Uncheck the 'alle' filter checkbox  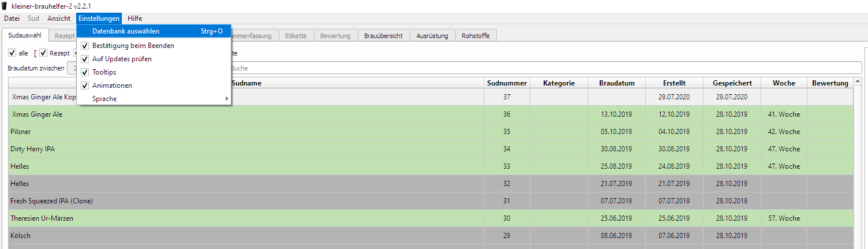[13, 53]
